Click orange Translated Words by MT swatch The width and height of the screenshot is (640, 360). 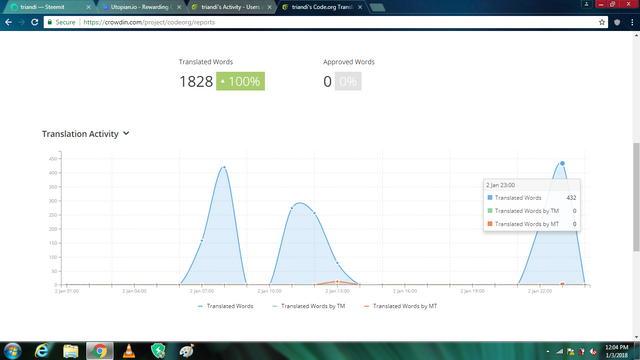(x=490, y=224)
